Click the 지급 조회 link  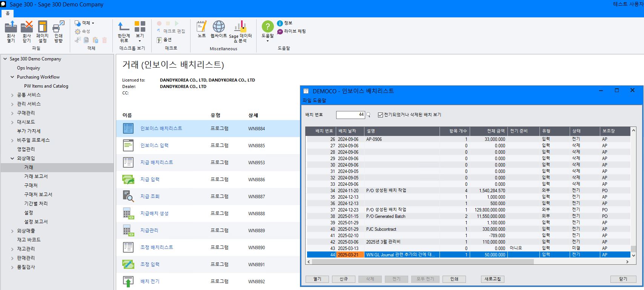point(150,196)
